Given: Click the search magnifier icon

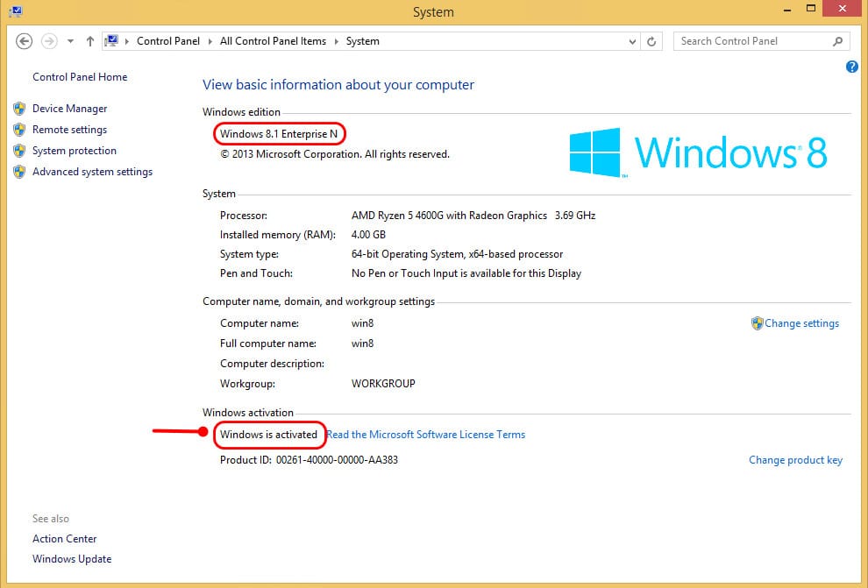Looking at the screenshot, I should (x=837, y=41).
